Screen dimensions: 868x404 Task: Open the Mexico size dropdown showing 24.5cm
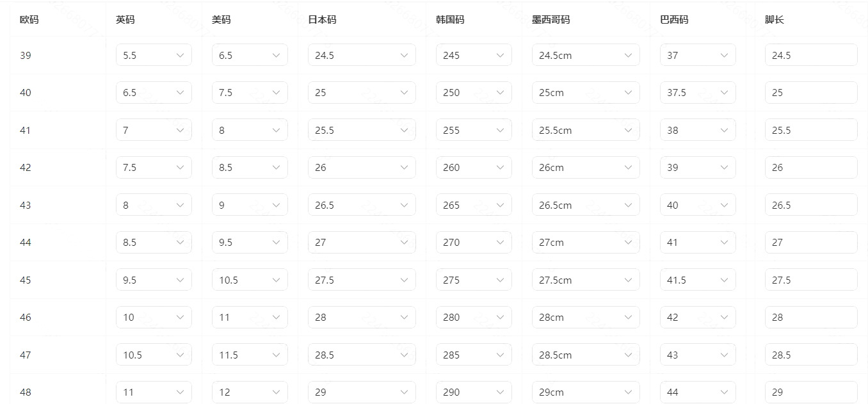click(586, 55)
